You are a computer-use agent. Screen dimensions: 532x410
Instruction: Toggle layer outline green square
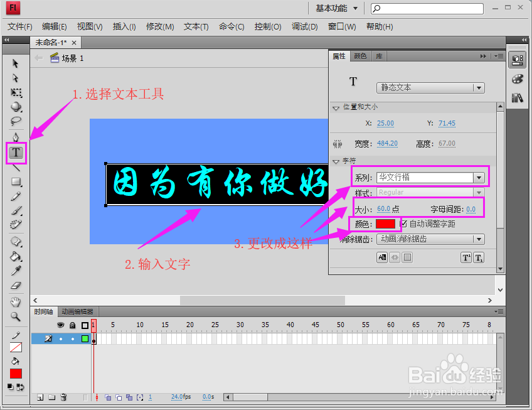85,338
